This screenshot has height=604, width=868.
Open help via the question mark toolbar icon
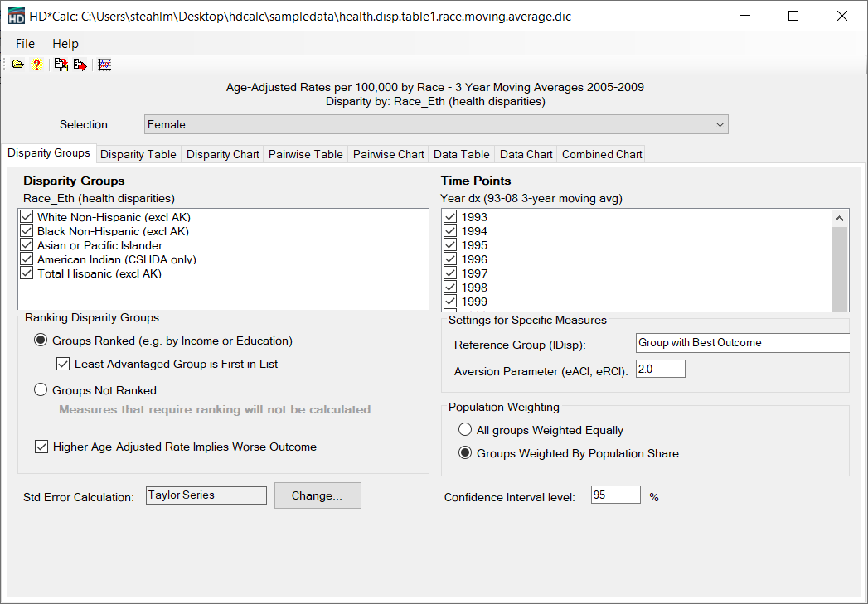pyautogui.click(x=36, y=64)
